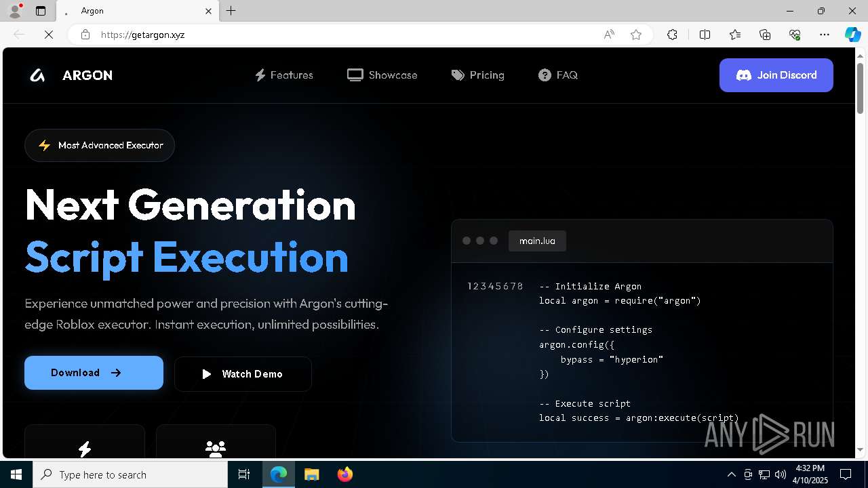Stop page loading in the browser
868x488 pixels.
(49, 35)
